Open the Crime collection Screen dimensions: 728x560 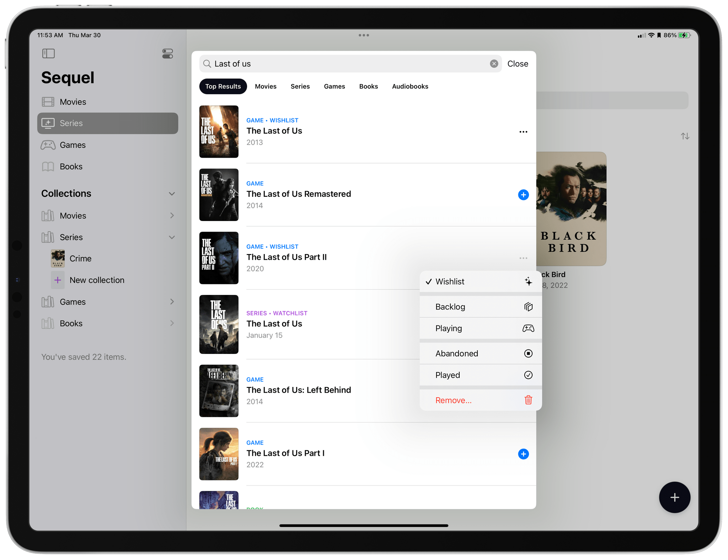tap(108, 259)
